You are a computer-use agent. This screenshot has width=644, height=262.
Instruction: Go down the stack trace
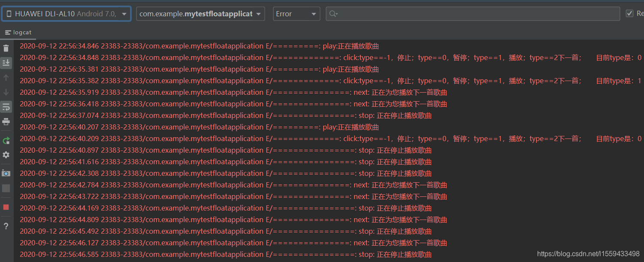(x=6, y=92)
